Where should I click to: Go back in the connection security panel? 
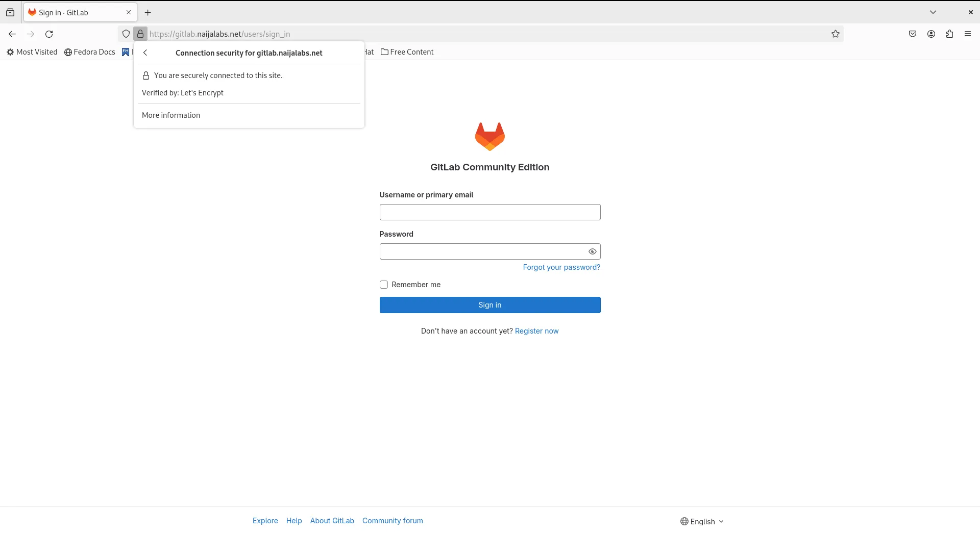click(x=145, y=53)
